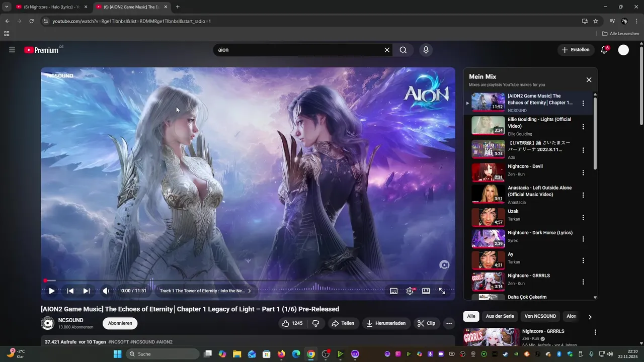Open Alle Lesezeichen bookmarks folder

tap(620, 34)
